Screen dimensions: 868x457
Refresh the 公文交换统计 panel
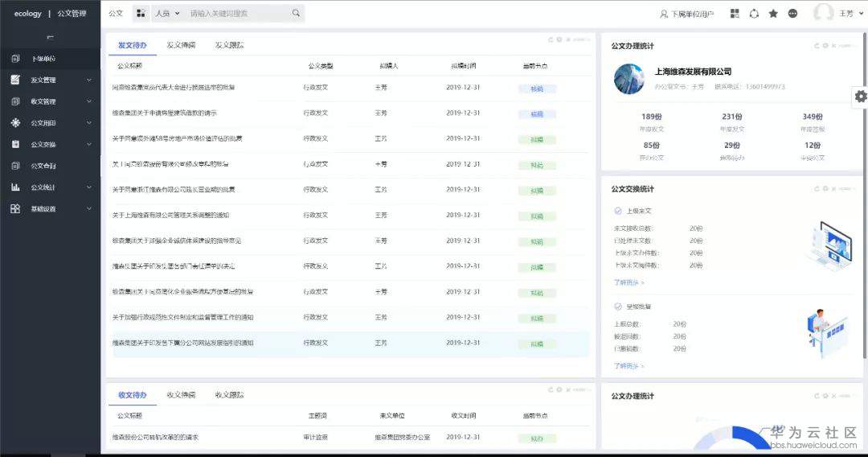click(817, 189)
